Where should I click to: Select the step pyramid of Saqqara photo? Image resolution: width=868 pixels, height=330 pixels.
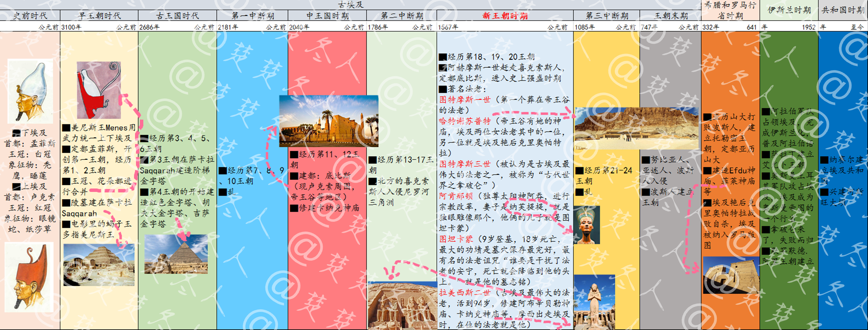tap(99, 265)
